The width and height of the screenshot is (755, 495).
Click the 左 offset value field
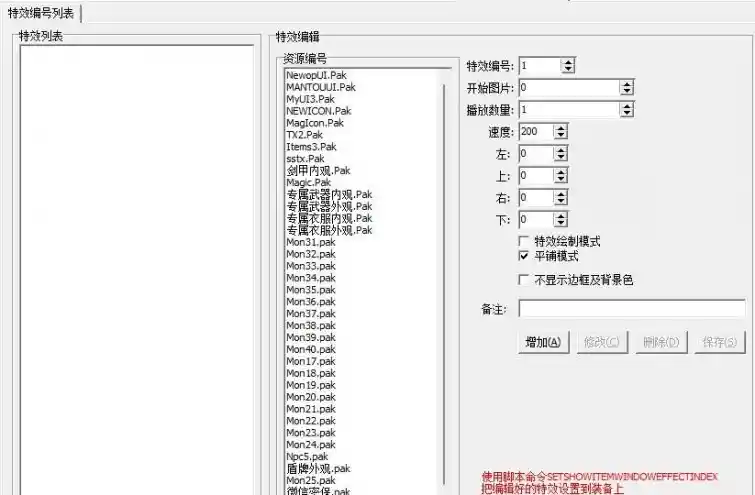tap(536, 154)
